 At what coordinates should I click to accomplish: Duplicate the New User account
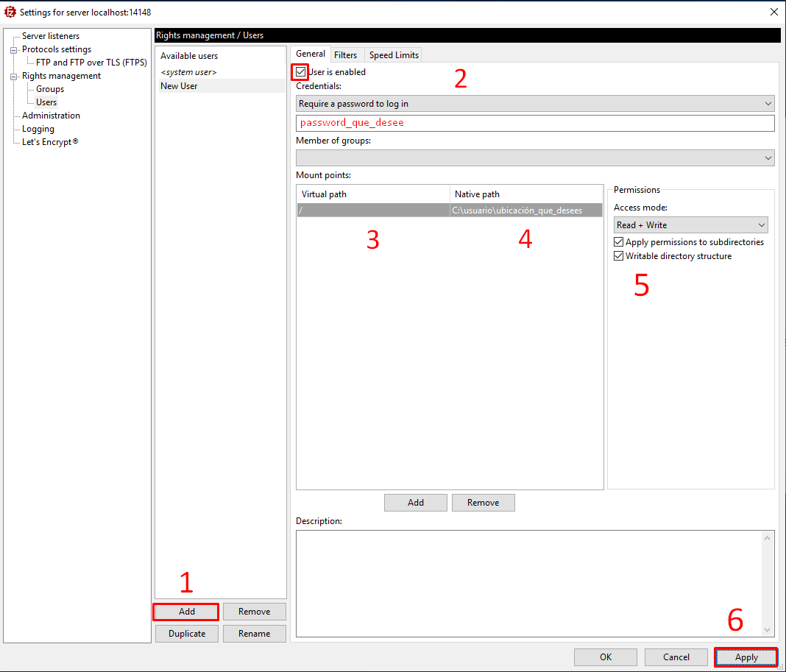(186, 633)
